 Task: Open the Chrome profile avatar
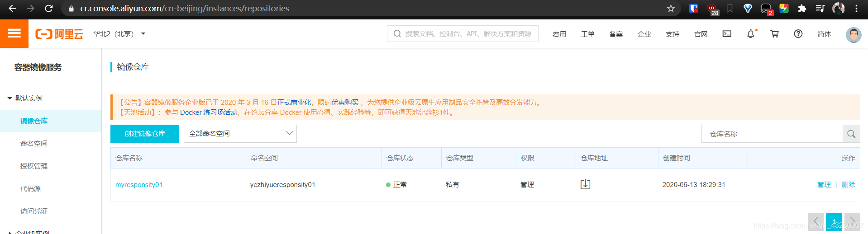click(x=838, y=8)
